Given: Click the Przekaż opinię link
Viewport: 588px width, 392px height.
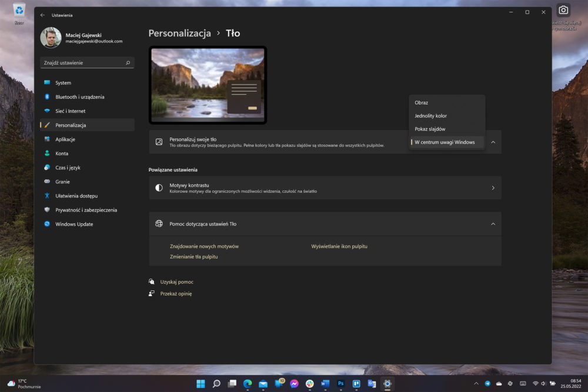Looking at the screenshot, I should 176,294.
